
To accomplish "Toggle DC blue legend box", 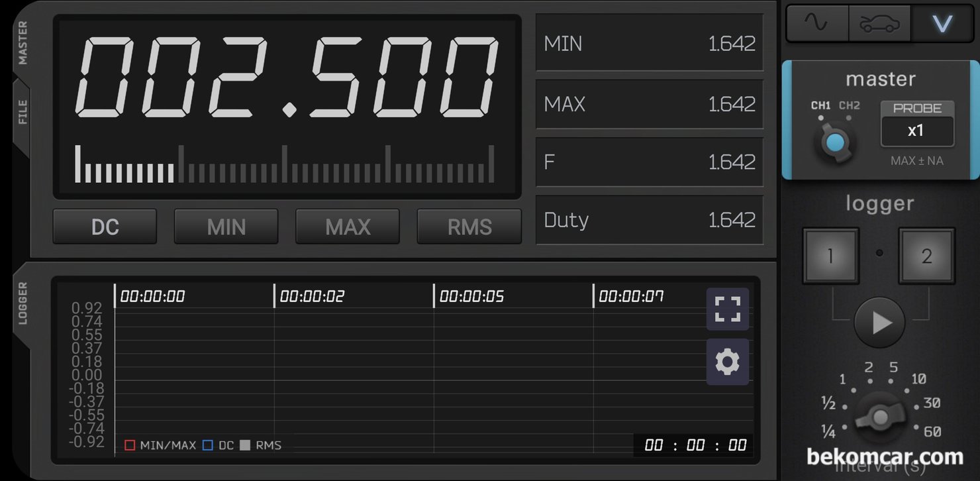I will 208,445.
